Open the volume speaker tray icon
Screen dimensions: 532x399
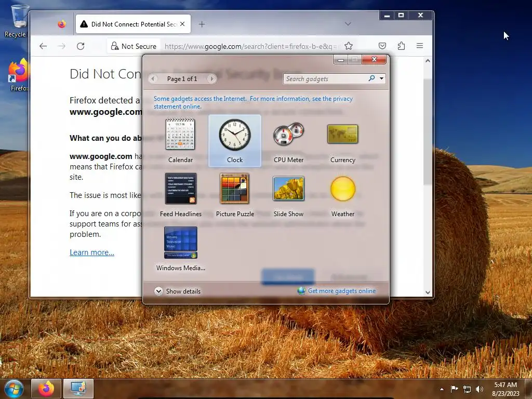pos(480,390)
